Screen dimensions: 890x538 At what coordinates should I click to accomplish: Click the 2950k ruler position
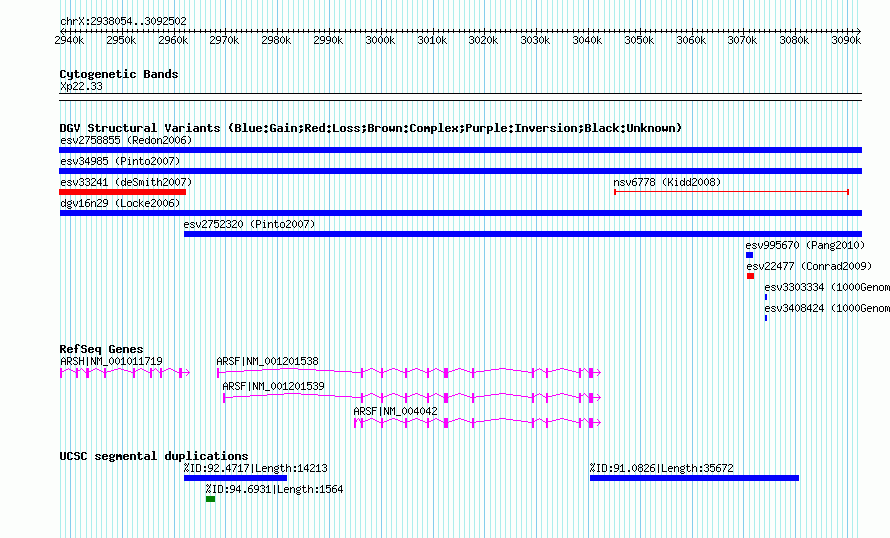121,40
